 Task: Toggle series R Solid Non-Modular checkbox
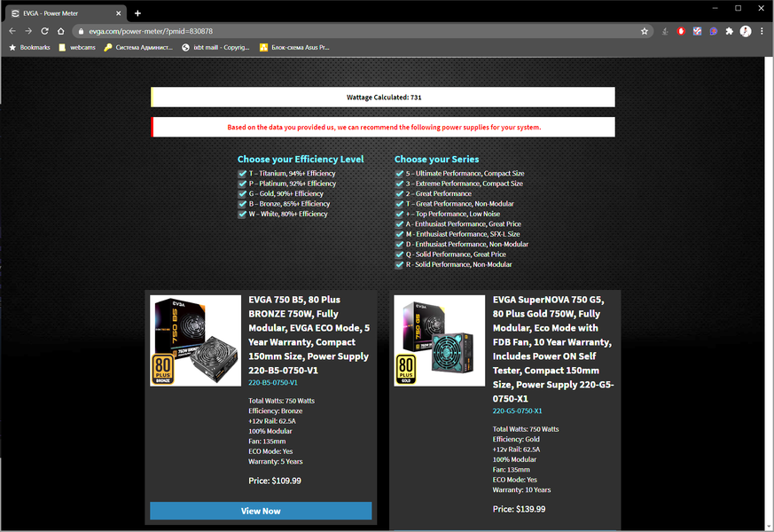pyautogui.click(x=399, y=264)
